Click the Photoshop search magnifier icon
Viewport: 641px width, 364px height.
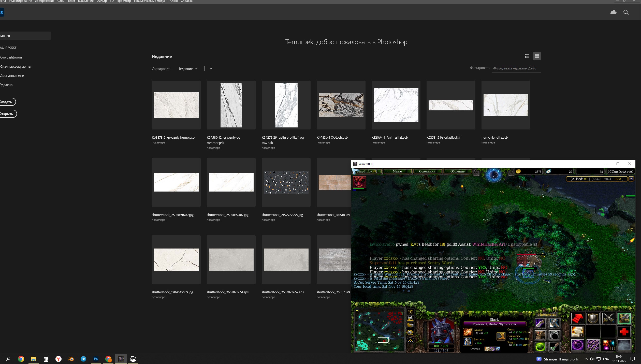tap(626, 12)
